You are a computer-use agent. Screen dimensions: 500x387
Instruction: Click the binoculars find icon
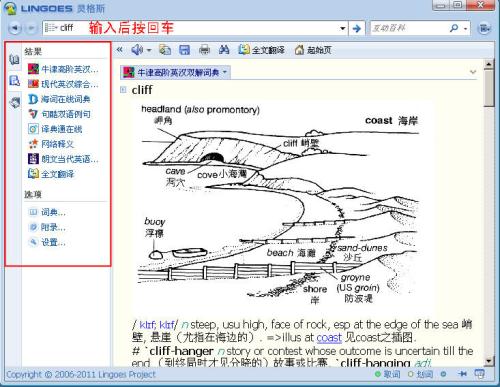pos(224,50)
